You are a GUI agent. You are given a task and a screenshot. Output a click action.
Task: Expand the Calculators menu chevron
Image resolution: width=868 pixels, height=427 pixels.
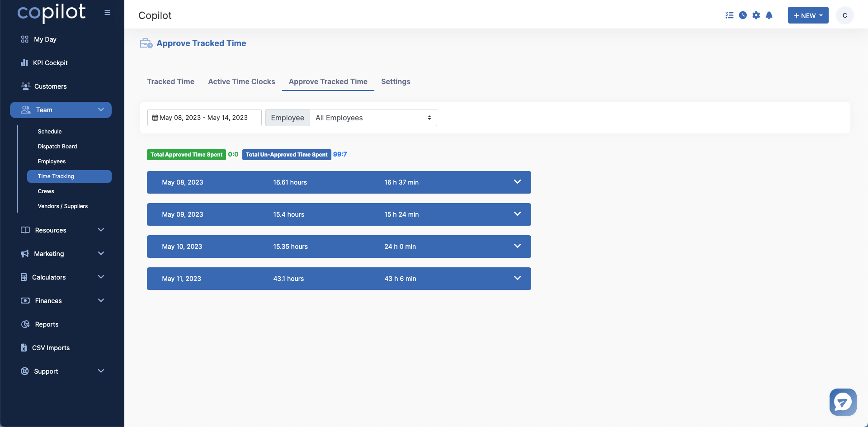[101, 277]
